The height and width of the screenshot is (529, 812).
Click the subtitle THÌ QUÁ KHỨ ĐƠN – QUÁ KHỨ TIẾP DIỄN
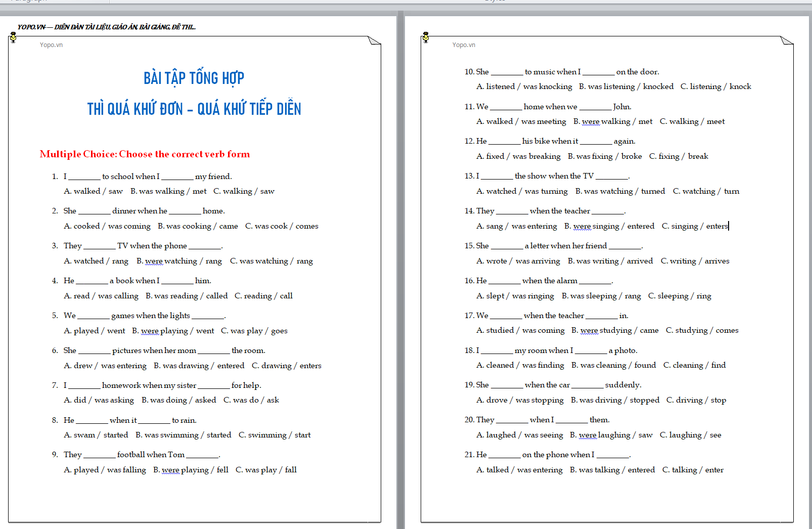tap(194, 109)
